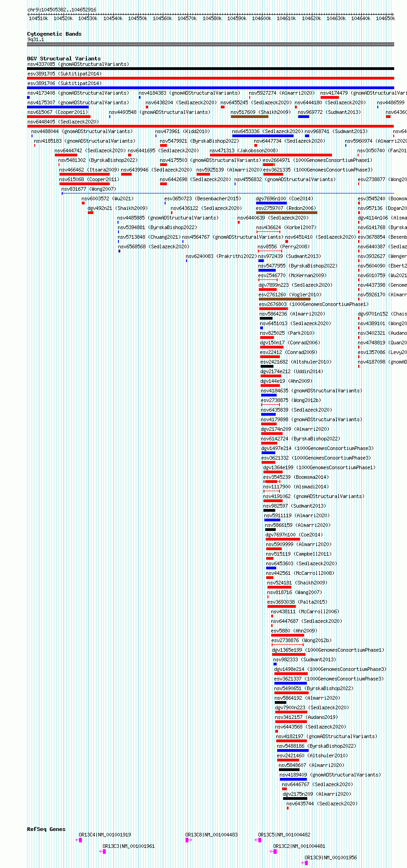Click the brown esv2761260 (Vogler2010) bar
The image size is (407, 868).
click(285, 299)
